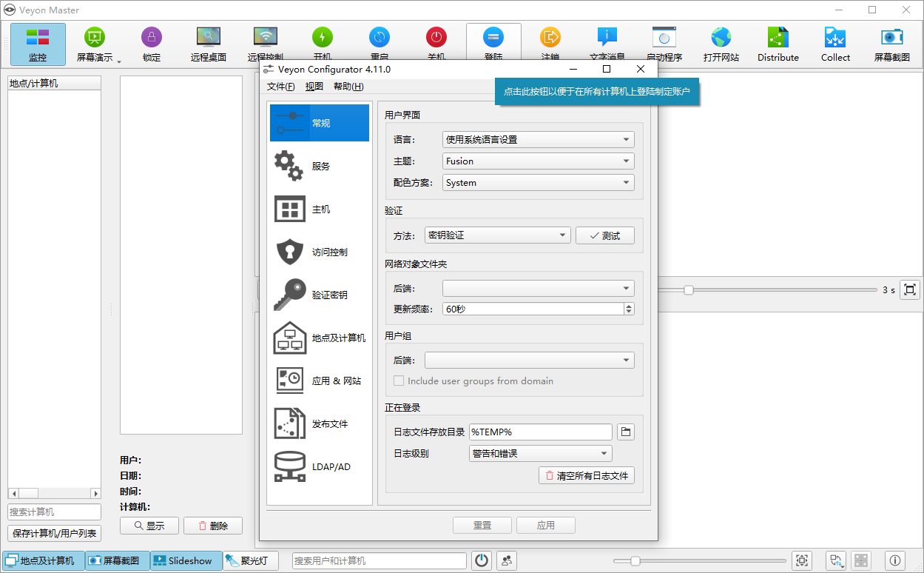Open the 用户组 后端 dropdown
This screenshot has width=924, height=573.
[x=529, y=361]
